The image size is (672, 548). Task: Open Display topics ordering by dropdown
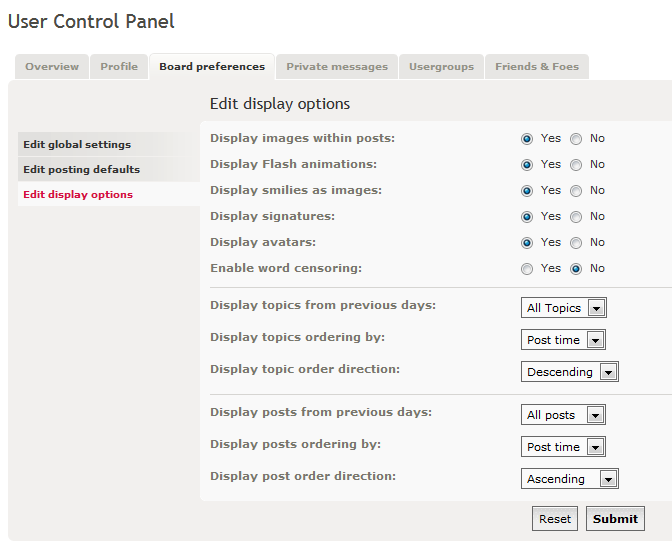click(564, 340)
